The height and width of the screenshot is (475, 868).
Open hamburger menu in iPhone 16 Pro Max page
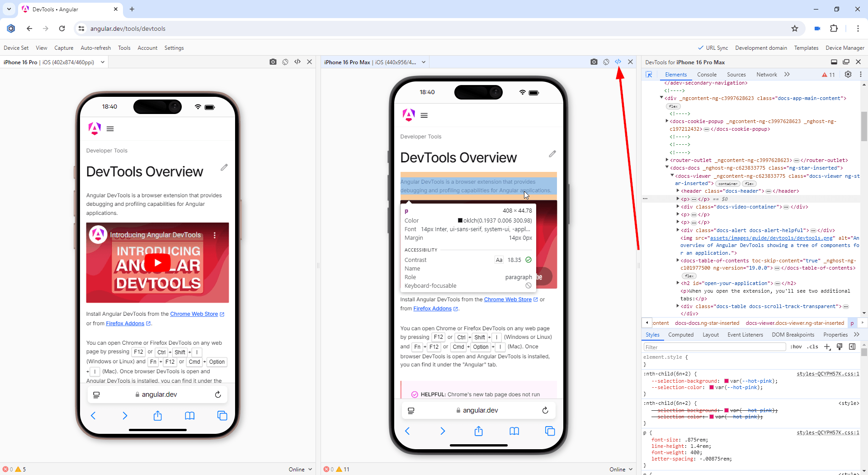click(424, 115)
